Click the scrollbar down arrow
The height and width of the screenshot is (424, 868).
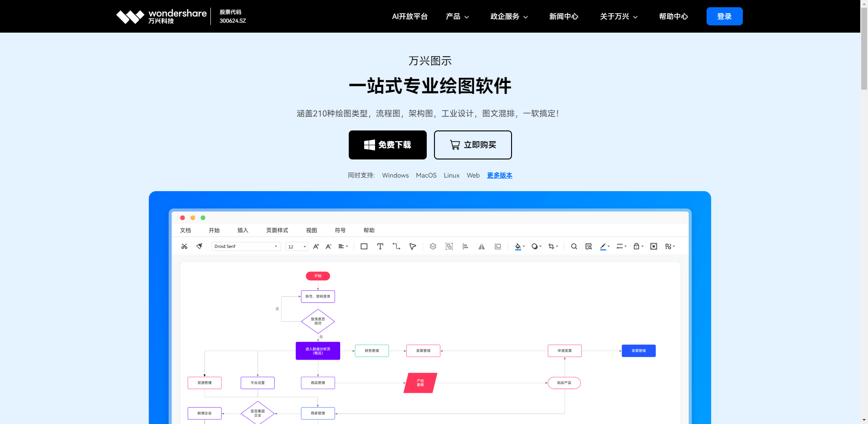[864, 420]
